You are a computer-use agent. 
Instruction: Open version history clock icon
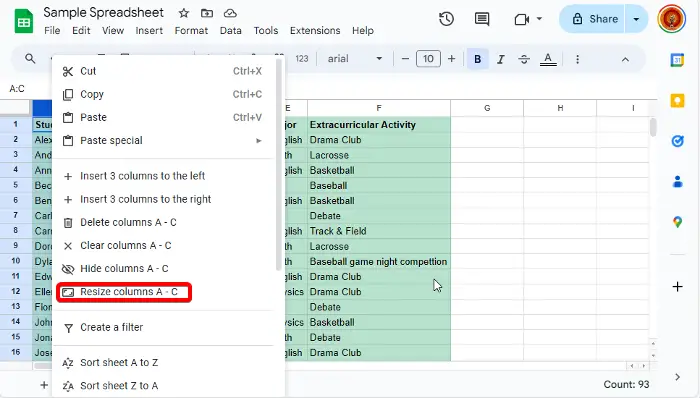(446, 19)
